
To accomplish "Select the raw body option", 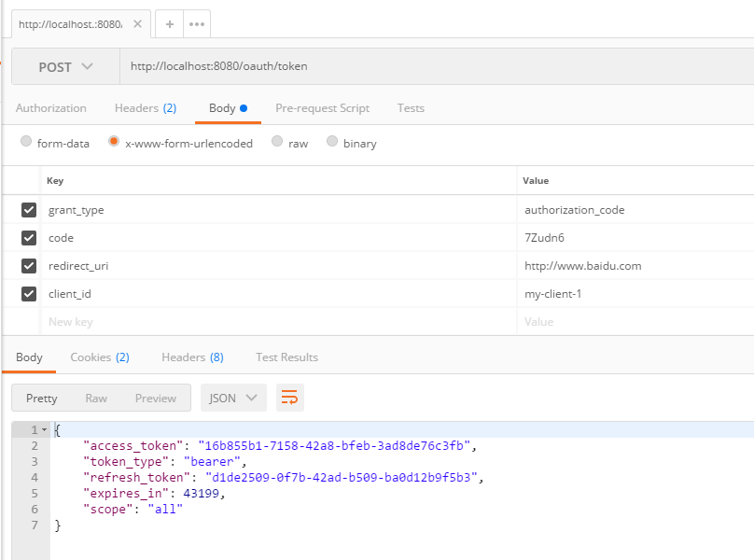I will pos(277,143).
